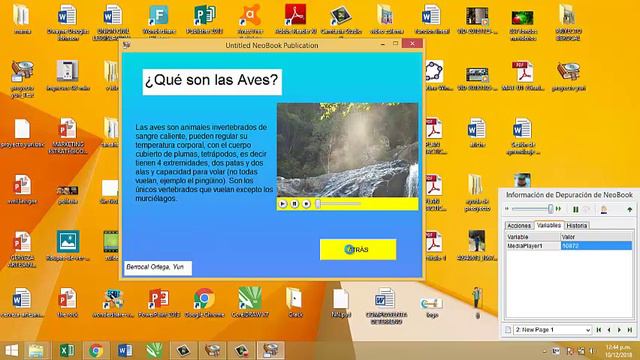Click the green fast-forward speed icon in debugger
640x360 pixels.
(558, 209)
